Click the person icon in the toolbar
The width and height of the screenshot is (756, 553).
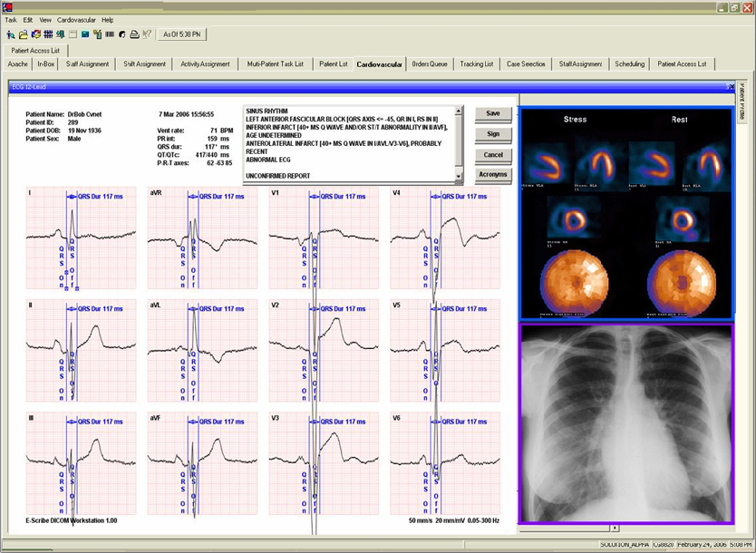pos(10,34)
